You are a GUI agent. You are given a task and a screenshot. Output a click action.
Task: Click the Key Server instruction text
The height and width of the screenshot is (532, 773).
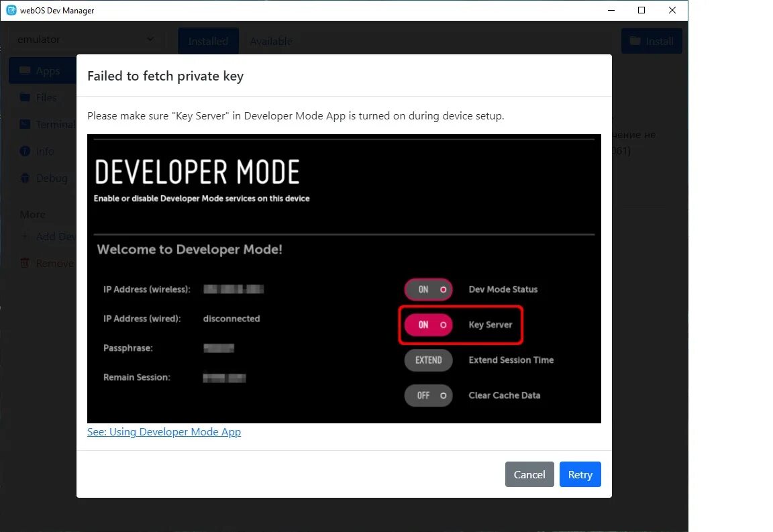(295, 116)
